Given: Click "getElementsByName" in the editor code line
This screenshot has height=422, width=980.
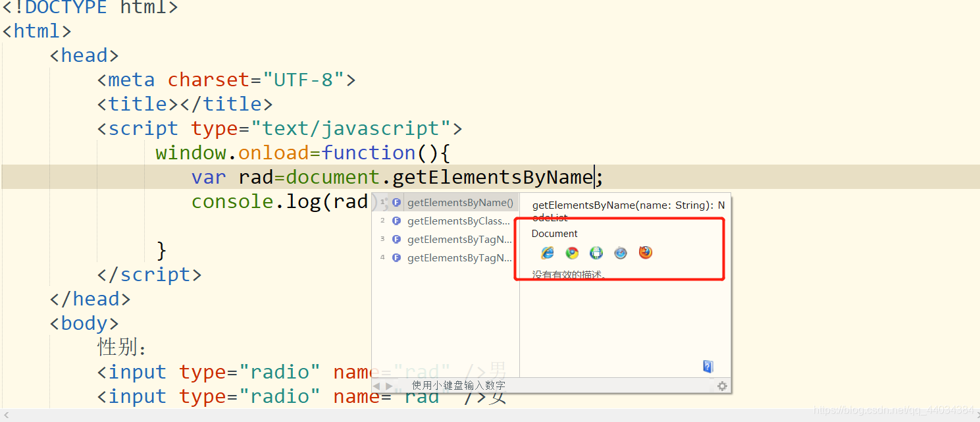Looking at the screenshot, I should 493,177.
